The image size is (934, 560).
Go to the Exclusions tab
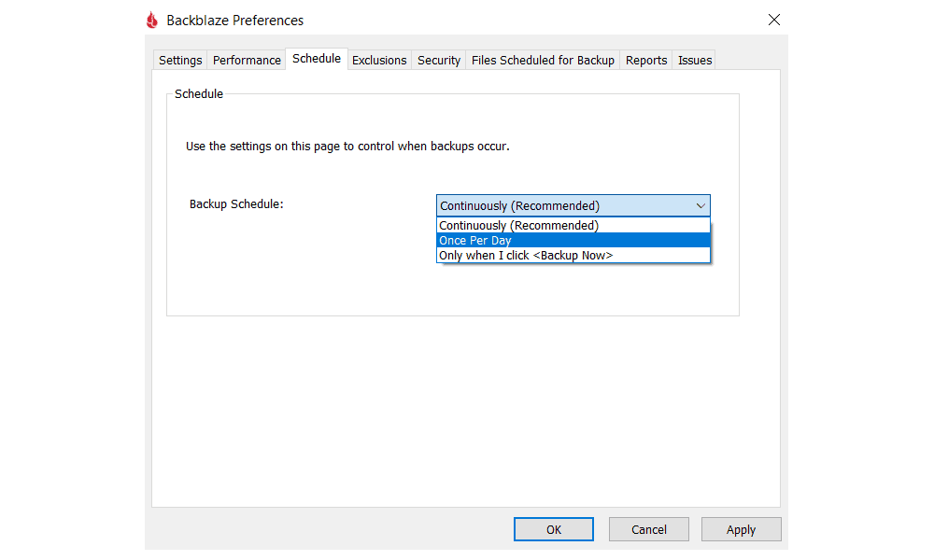point(379,60)
